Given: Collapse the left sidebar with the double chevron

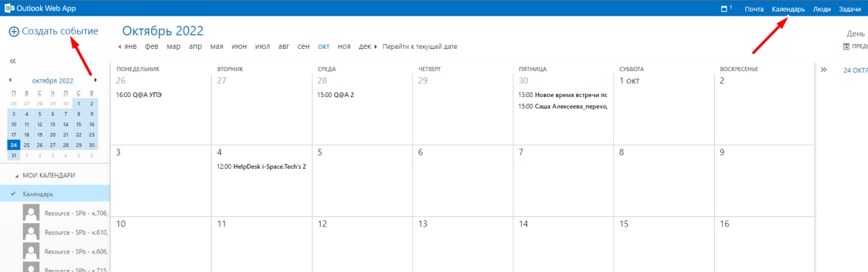Looking at the screenshot, I should (x=12, y=61).
